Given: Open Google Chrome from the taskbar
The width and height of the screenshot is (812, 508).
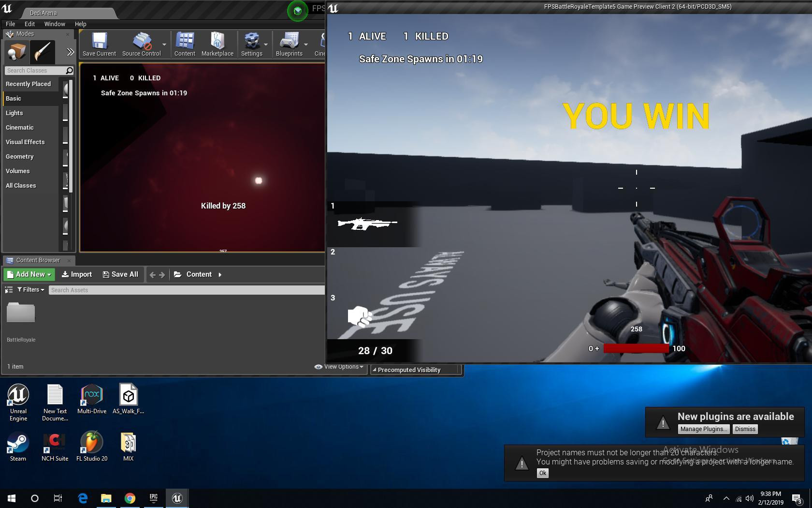Looking at the screenshot, I should point(130,498).
